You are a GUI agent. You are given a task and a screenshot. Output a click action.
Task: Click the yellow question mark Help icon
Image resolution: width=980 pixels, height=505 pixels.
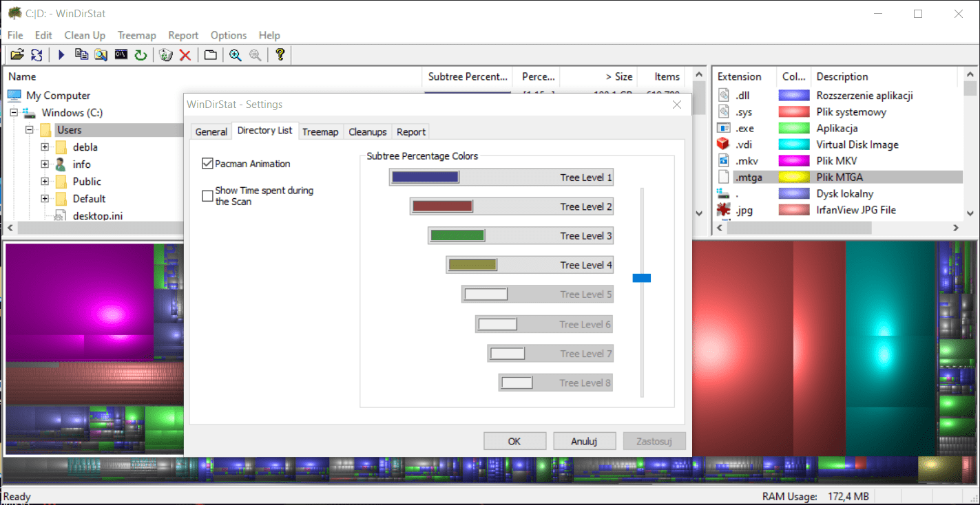(280, 55)
